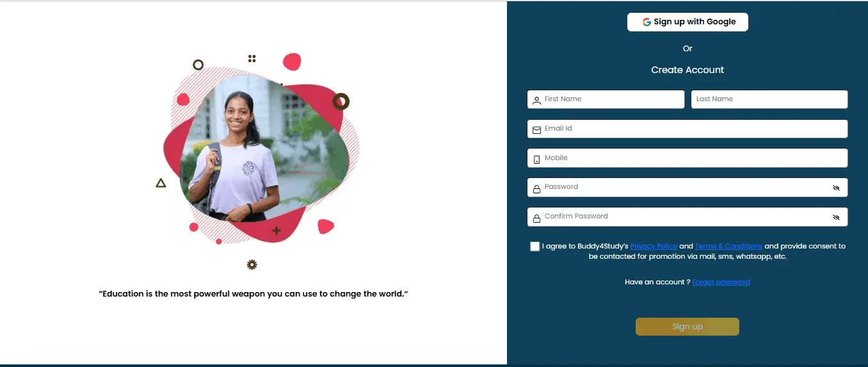Click the Forgot password link
Image resolution: width=868 pixels, height=367 pixels.
(x=721, y=282)
